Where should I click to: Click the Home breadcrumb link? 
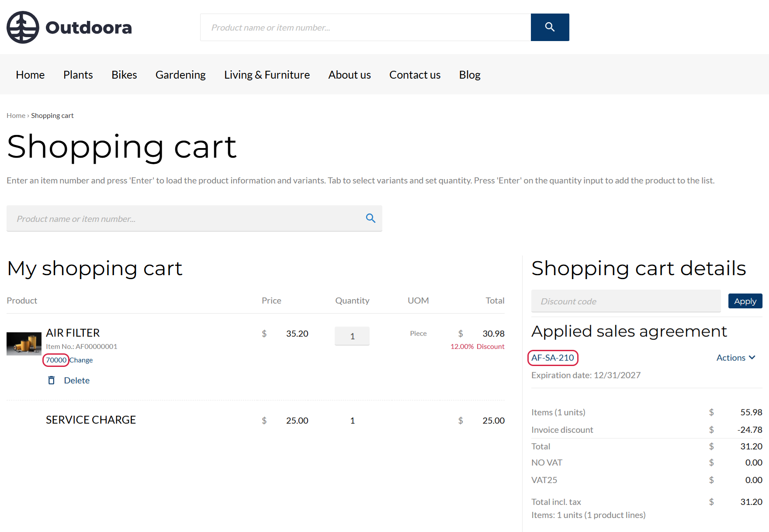16,116
